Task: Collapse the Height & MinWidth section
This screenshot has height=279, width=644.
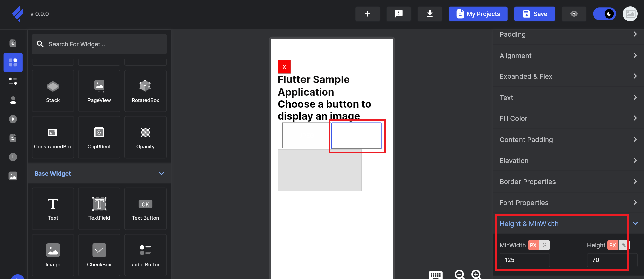Action: coord(635,224)
